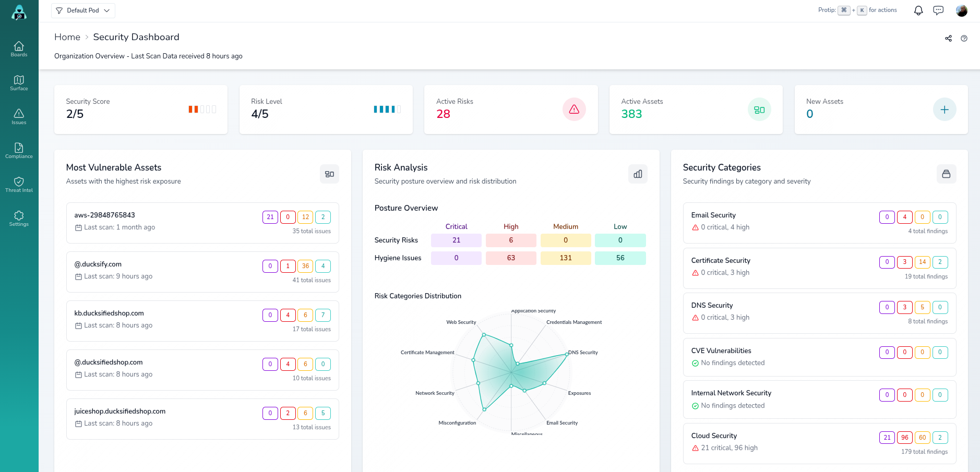Expand the Default Pod dropdown
The height and width of the screenshot is (472, 980).
(83, 10)
